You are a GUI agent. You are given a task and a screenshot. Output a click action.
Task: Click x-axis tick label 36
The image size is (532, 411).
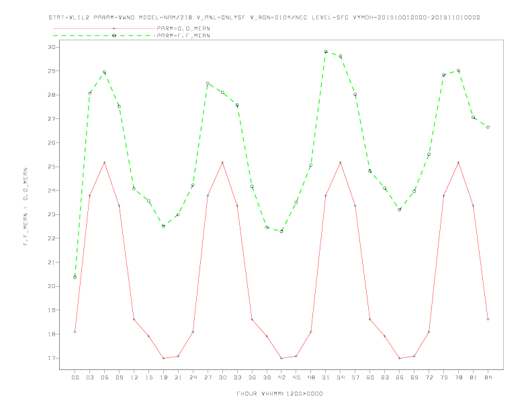pos(252,377)
